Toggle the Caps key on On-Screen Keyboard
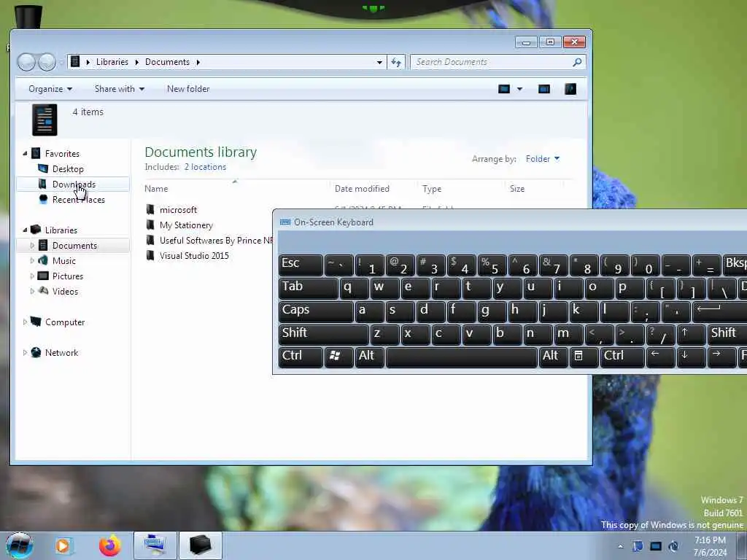 click(316, 311)
